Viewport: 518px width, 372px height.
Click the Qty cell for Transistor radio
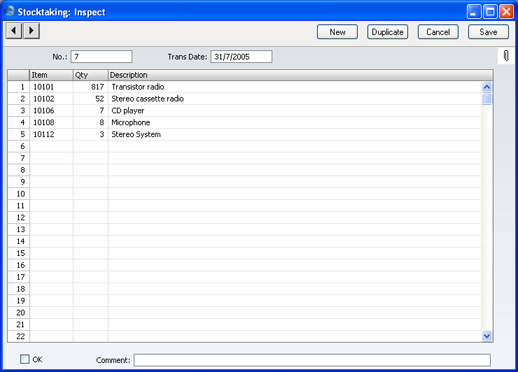coord(90,87)
